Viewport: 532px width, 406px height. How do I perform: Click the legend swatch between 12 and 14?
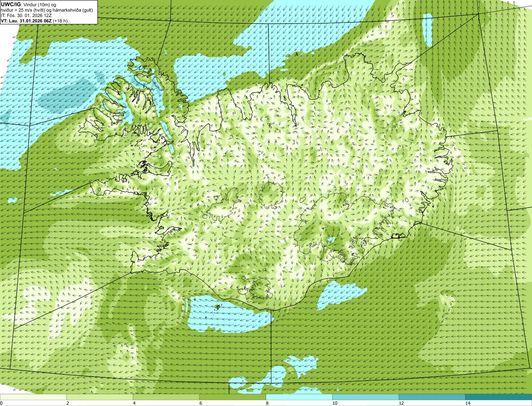432,397
